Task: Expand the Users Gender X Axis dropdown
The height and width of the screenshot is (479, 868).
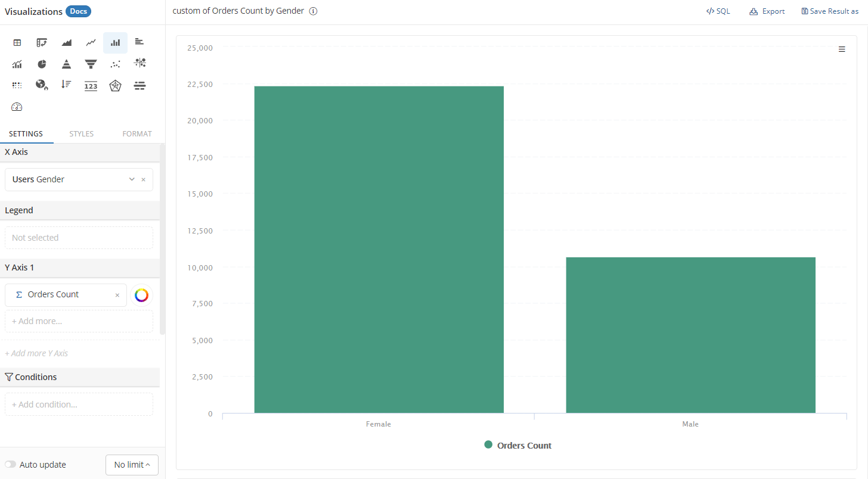Action: click(x=132, y=179)
